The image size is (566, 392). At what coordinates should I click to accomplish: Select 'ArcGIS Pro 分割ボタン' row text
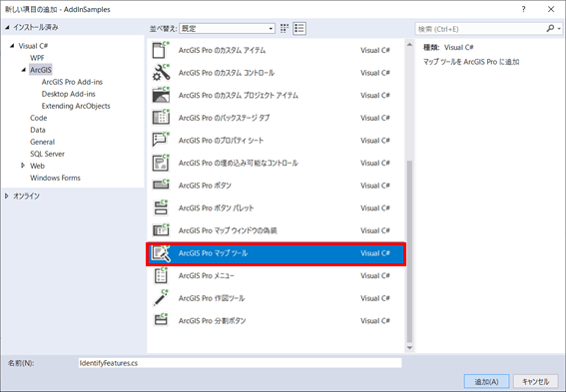[x=212, y=321]
